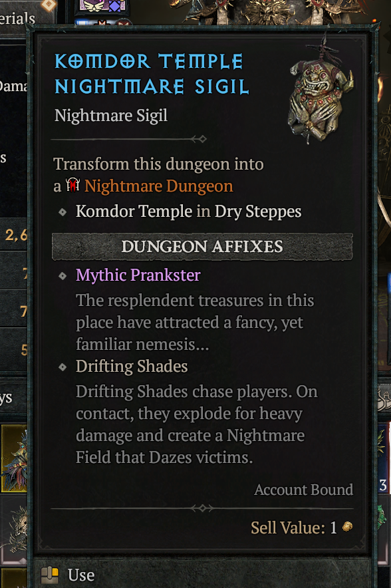Screen dimensions: 391x588
Task: Select the feathered gold-bordered inventory item
Action: [x=14, y=458]
